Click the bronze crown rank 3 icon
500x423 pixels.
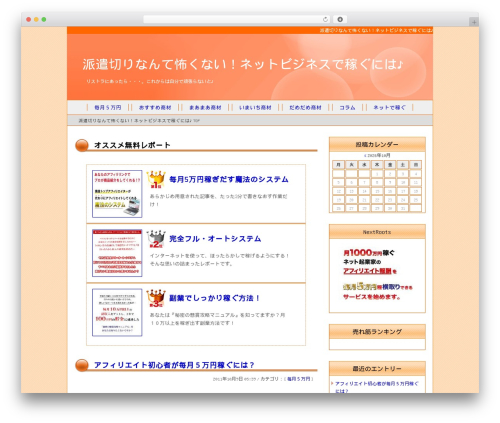156,298
